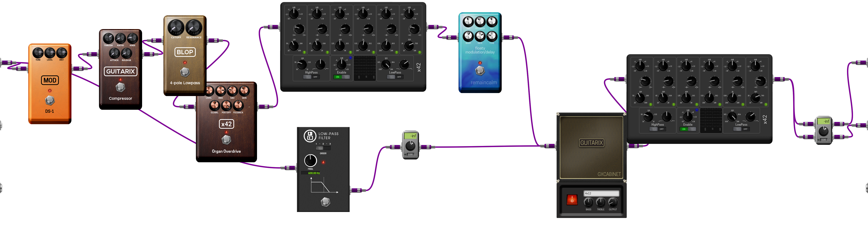Click the Low-Pass Filter plug logo icon

pos(310,136)
